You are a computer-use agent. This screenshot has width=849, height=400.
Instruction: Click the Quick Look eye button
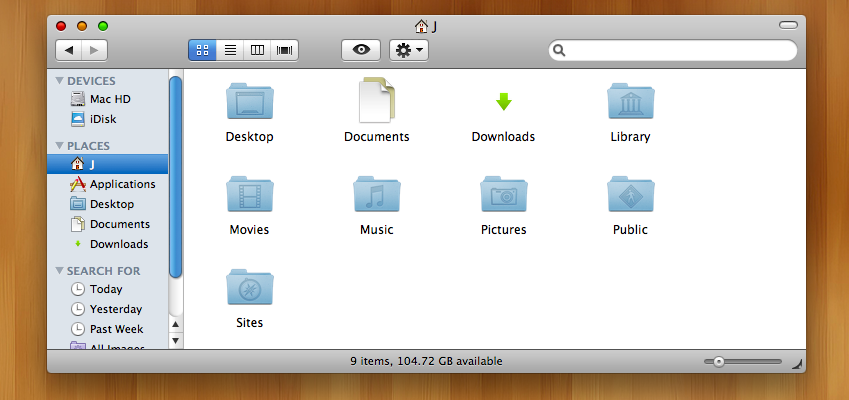pos(361,50)
